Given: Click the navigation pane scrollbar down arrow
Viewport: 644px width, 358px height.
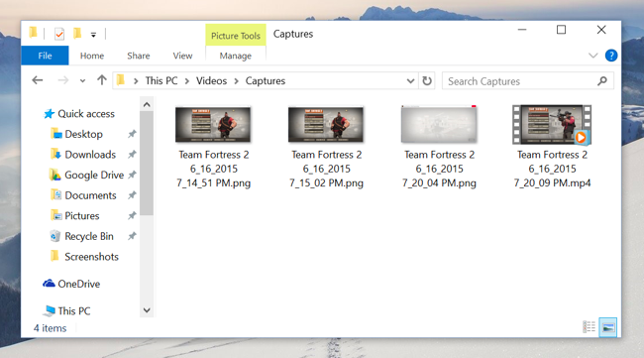Looking at the screenshot, I should 147,310.
